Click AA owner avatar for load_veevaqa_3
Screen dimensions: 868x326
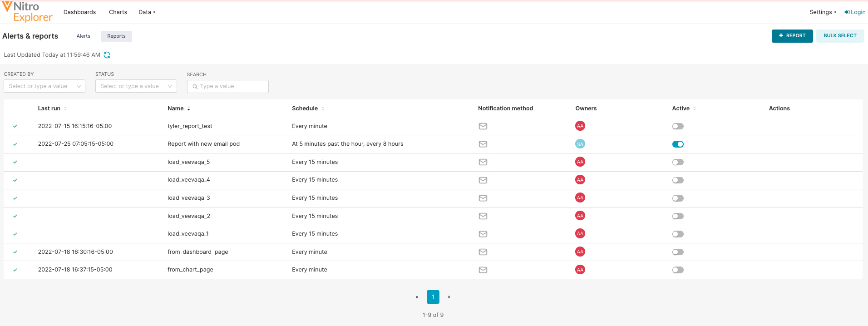580,198
